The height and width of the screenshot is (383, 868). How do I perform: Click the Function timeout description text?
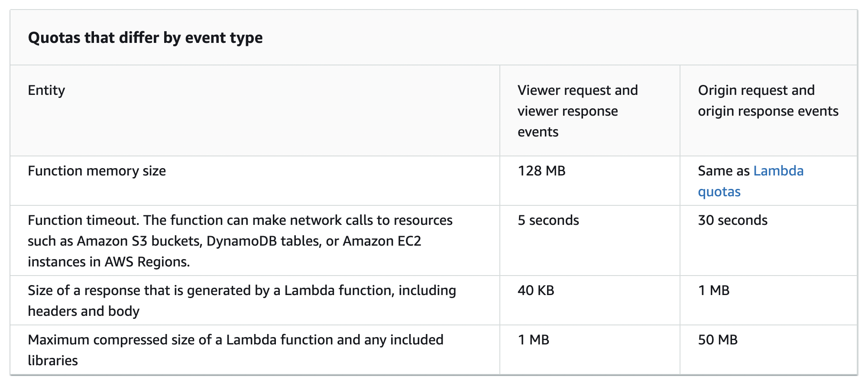point(240,221)
